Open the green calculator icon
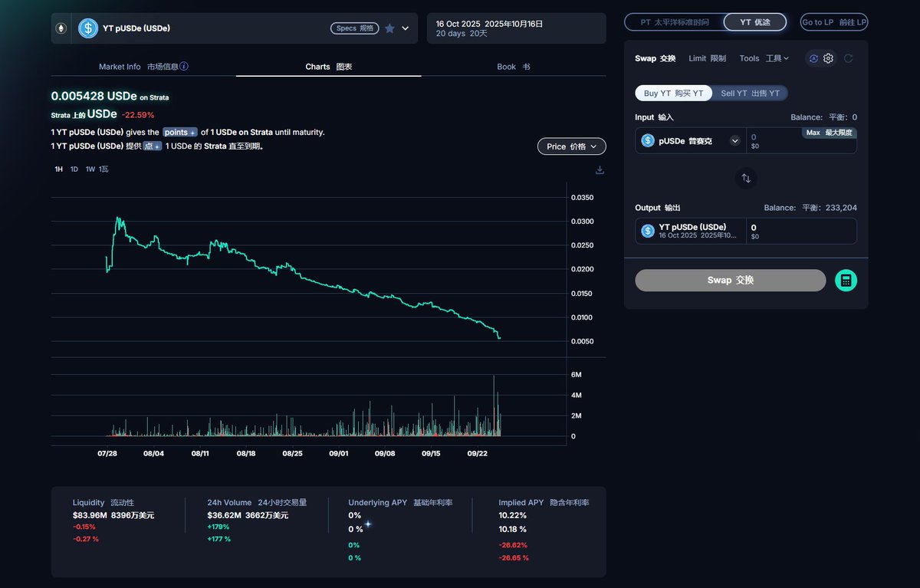The width and height of the screenshot is (920, 588). coord(846,281)
